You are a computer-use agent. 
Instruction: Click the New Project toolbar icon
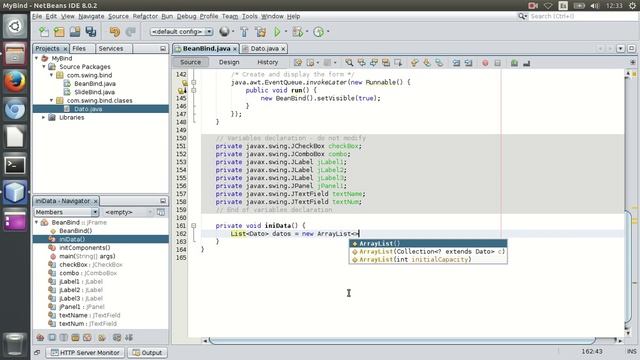(x=59, y=32)
